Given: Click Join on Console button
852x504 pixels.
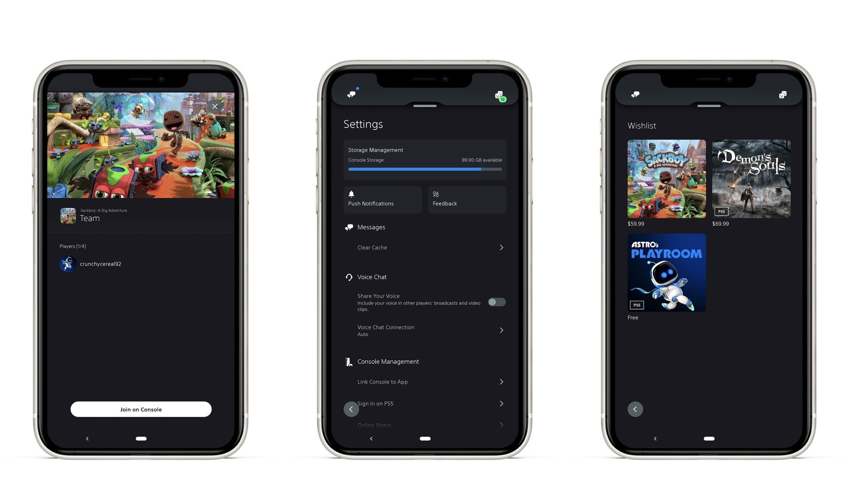Looking at the screenshot, I should tap(140, 409).
